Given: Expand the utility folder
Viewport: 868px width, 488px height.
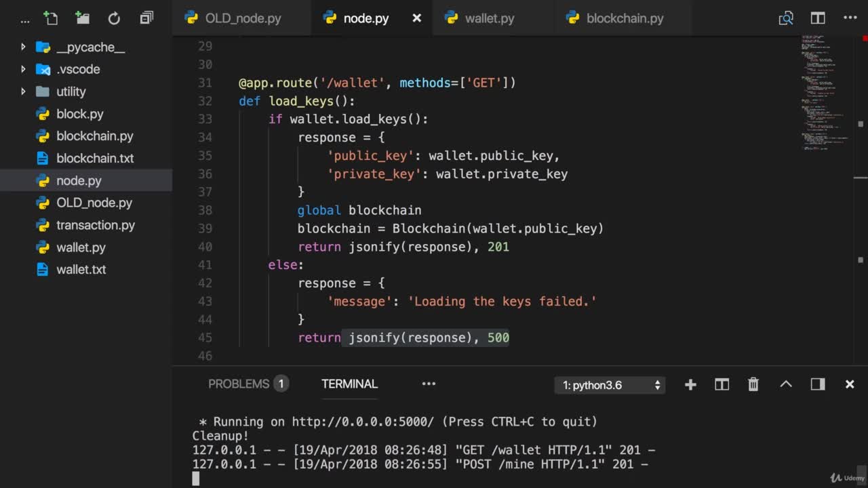Looking at the screenshot, I should click(23, 91).
